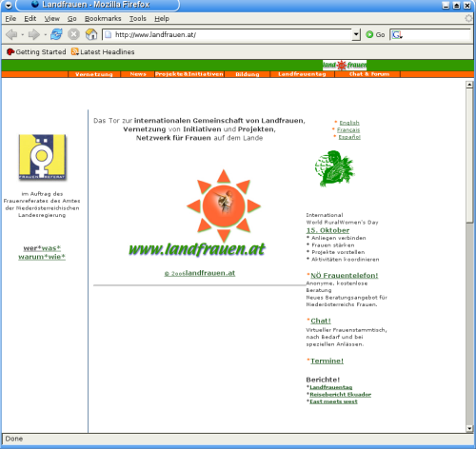Open the NÖ Frauentelefon! link
Screen dimensions: 476x449
345,275
